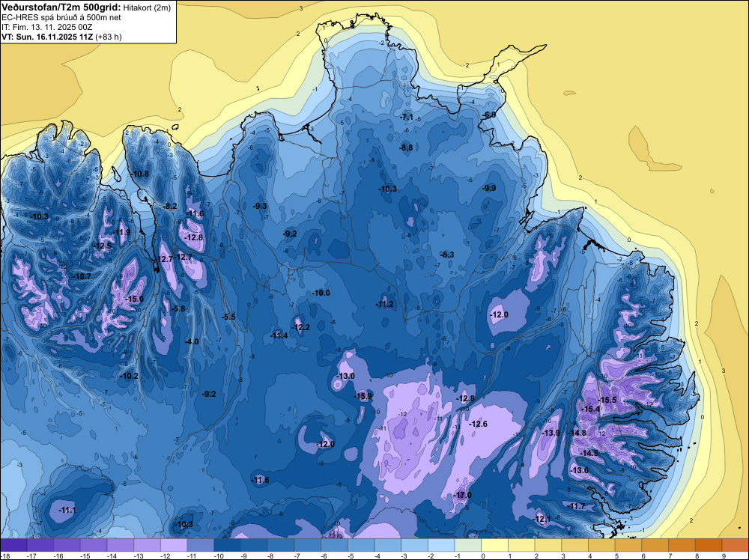Click the valid time 'VT: Sun. 16.11.2025 11Z'
749x560 pixels.
pyautogui.click(x=48, y=37)
